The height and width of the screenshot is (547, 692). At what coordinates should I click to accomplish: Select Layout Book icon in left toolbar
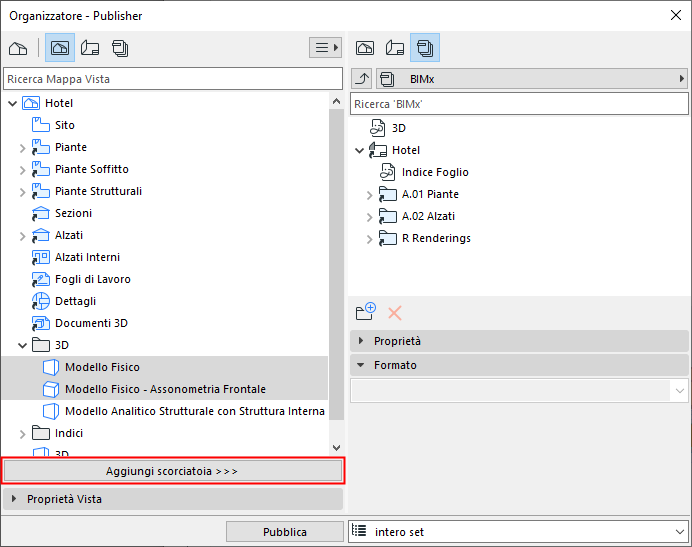pyautogui.click(x=90, y=48)
